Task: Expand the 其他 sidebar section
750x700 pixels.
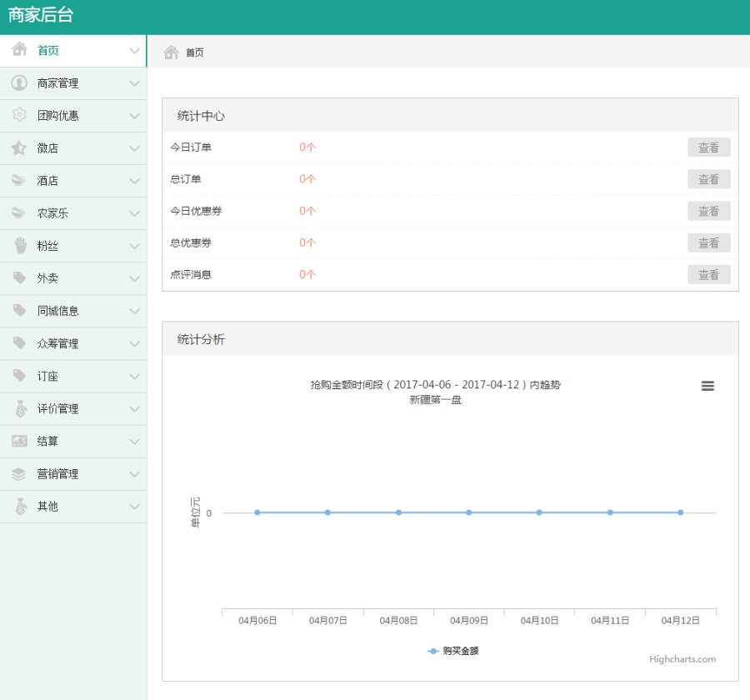Action: pyautogui.click(x=136, y=506)
